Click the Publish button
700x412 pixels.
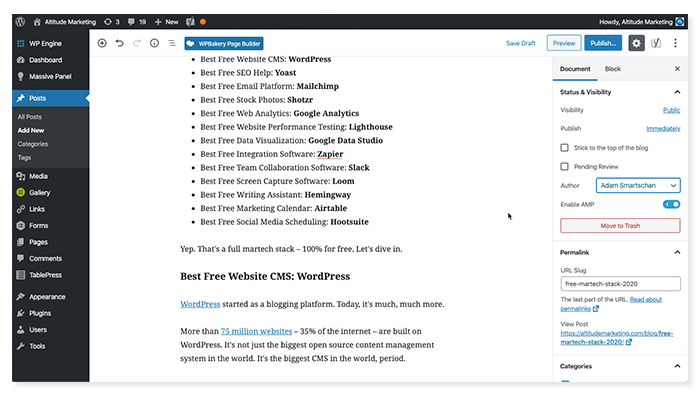click(x=603, y=43)
